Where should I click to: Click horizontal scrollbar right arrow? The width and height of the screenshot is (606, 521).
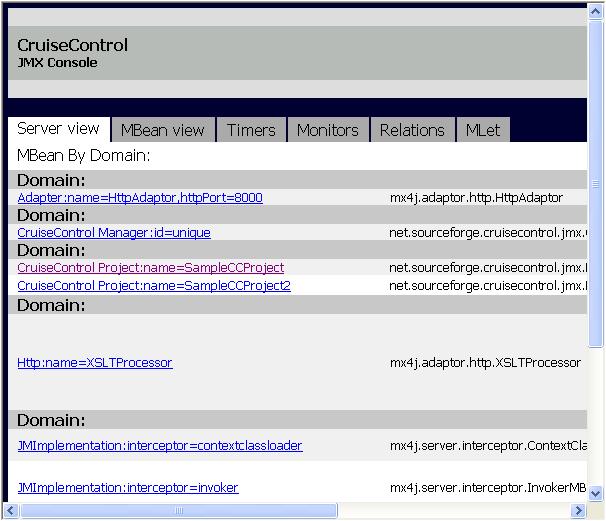pos(578,511)
